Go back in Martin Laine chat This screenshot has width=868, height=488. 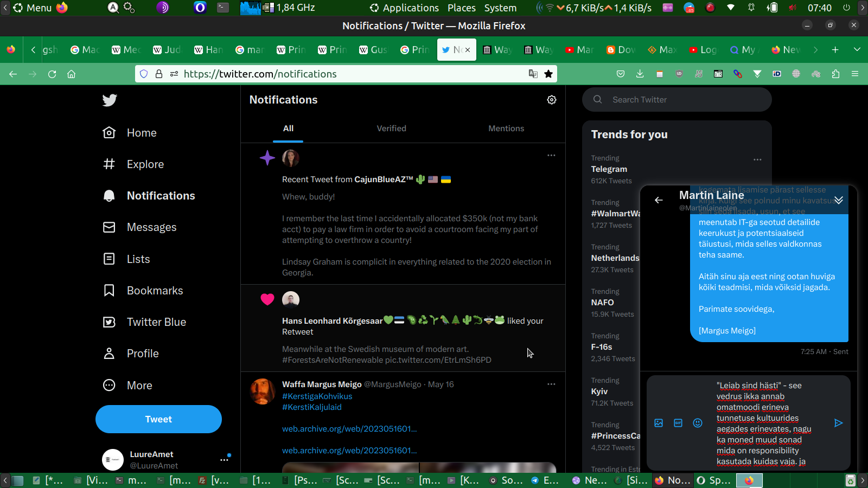click(x=659, y=200)
